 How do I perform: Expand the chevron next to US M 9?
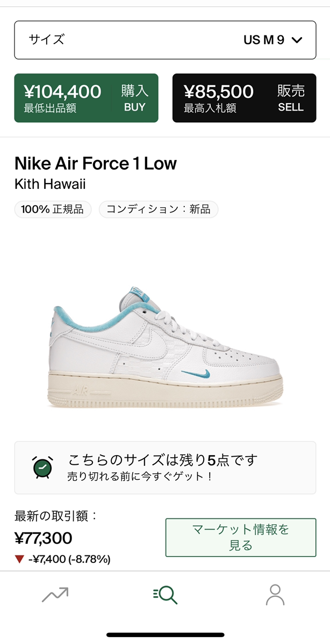click(297, 40)
